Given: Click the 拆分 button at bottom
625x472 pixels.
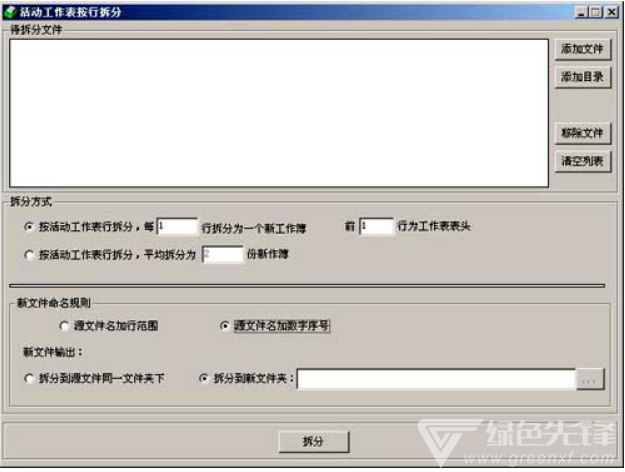Looking at the screenshot, I should pos(314,441).
